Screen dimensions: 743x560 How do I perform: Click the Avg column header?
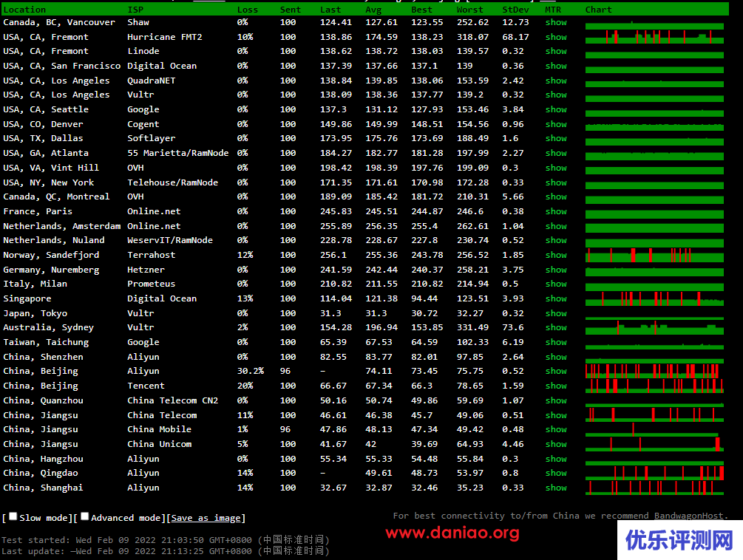[x=373, y=10]
